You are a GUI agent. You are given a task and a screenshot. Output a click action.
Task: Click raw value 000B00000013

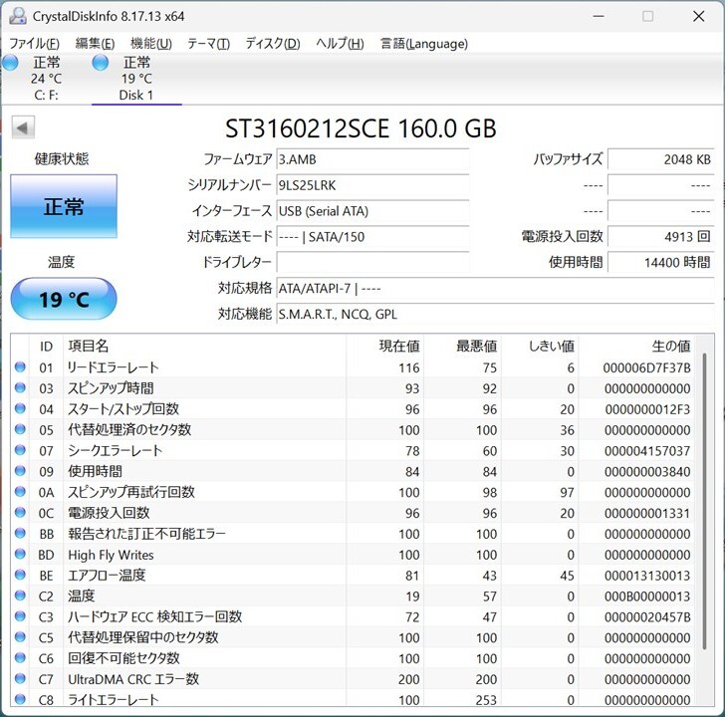tap(647, 597)
